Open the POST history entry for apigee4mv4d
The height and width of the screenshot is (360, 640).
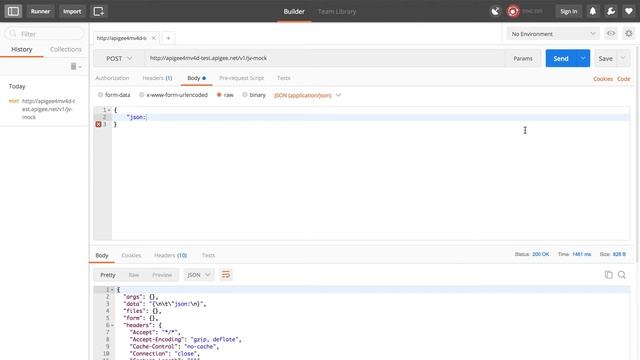(x=44, y=109)
